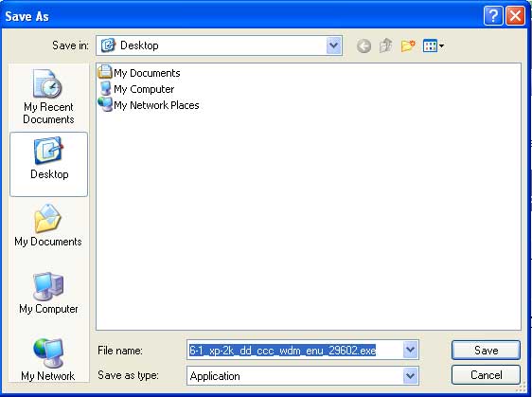Click the question mark Help button
Viewport: 532px width, 397px height.
click(x=493, y=15)
